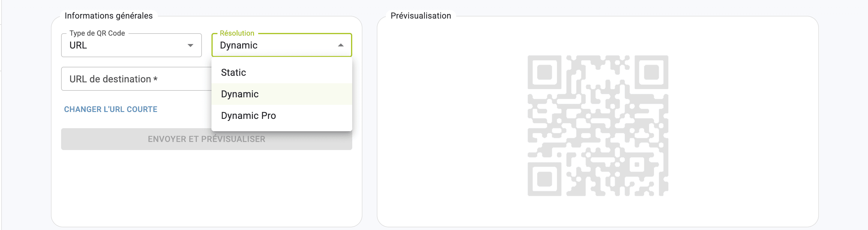This screenshot has height=230, width=868.
Task: Click the QR code's bottom-left finder square
Action: tap(545, 179)
